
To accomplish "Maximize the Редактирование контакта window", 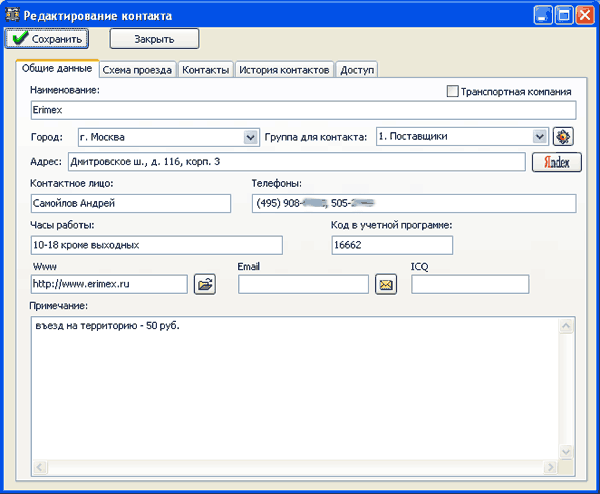I will [564, 15].
